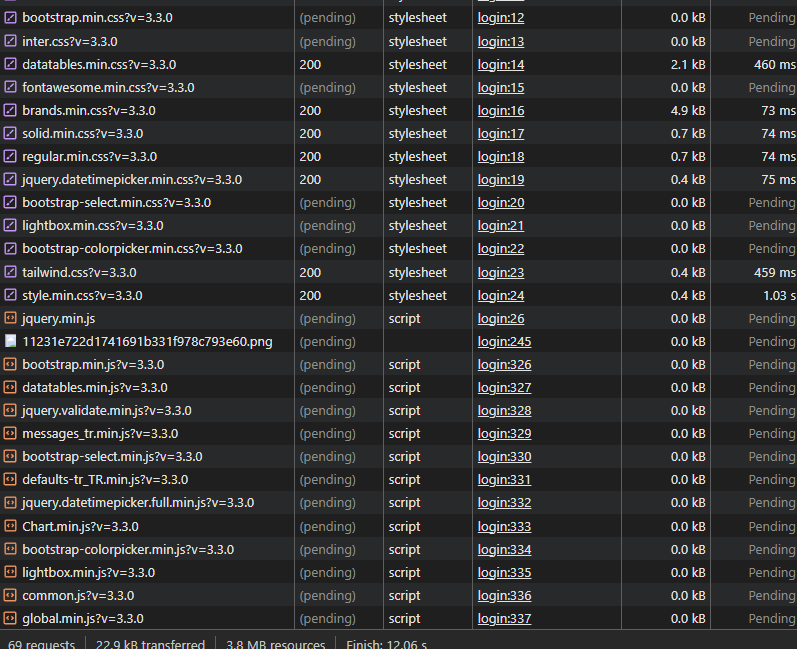Image resolution: width=797 pixels, height=649 pixels.
Task: Open initiator link login:26
Action: point(501,319)
